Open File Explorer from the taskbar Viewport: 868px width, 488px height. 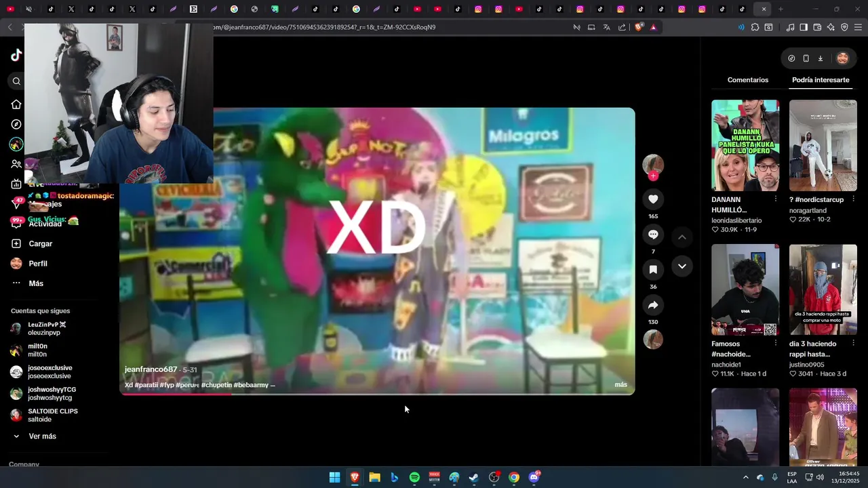pos(374,477)
